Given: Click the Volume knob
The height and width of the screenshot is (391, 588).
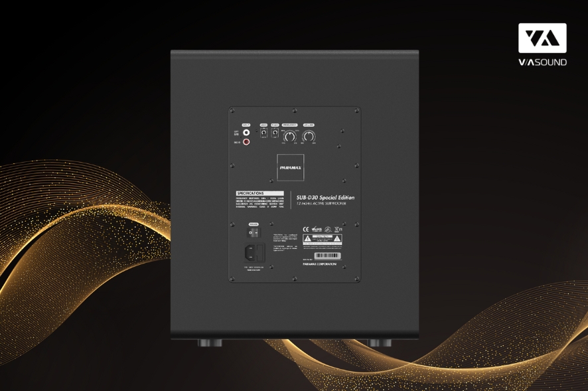Looking at the screenshot, I should pos(309,135).
